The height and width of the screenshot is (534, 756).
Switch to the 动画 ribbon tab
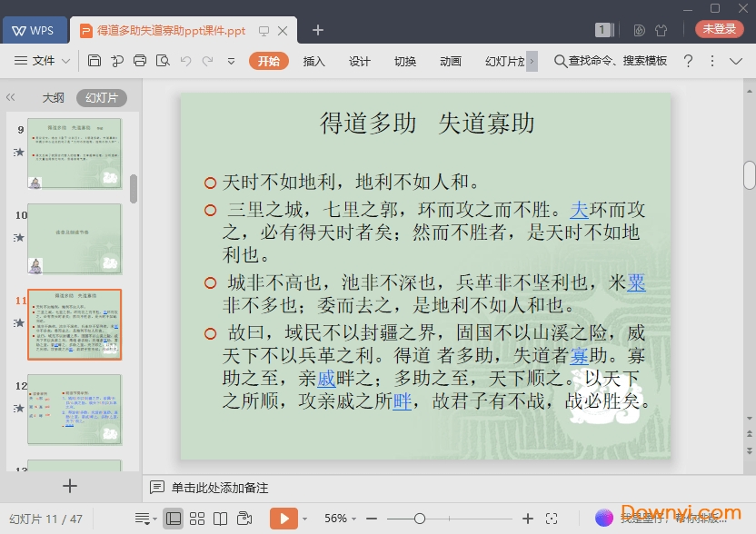450,61
